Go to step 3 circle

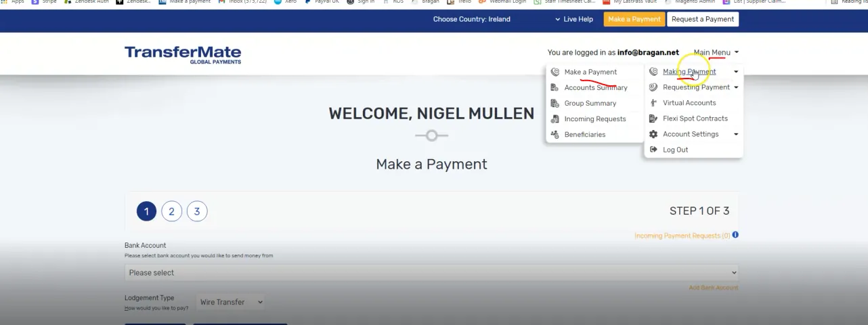(197, 211)
